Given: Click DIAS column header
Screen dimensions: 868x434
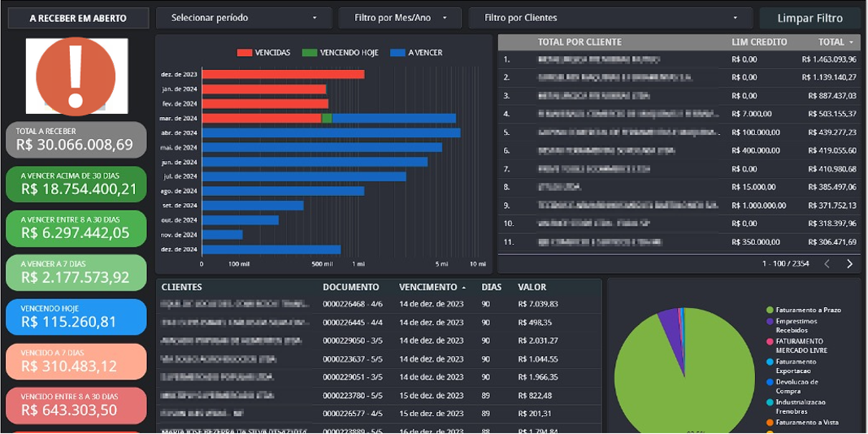Looking at the screenshot, I should (x=491, y=288).
